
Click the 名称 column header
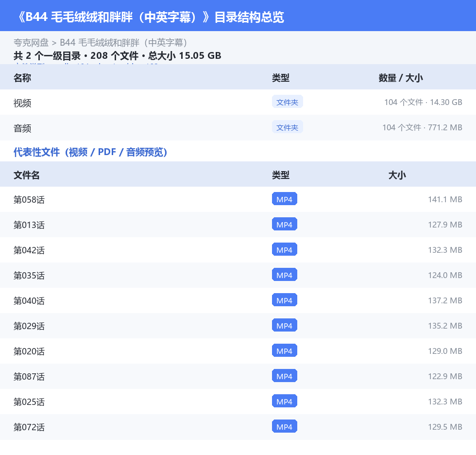[22, 78]
